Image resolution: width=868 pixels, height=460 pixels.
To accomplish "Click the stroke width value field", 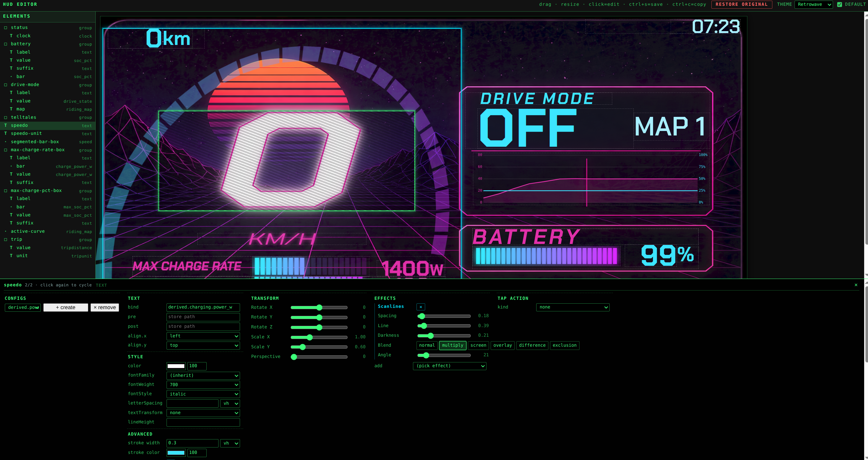I will tap(193, 444).
